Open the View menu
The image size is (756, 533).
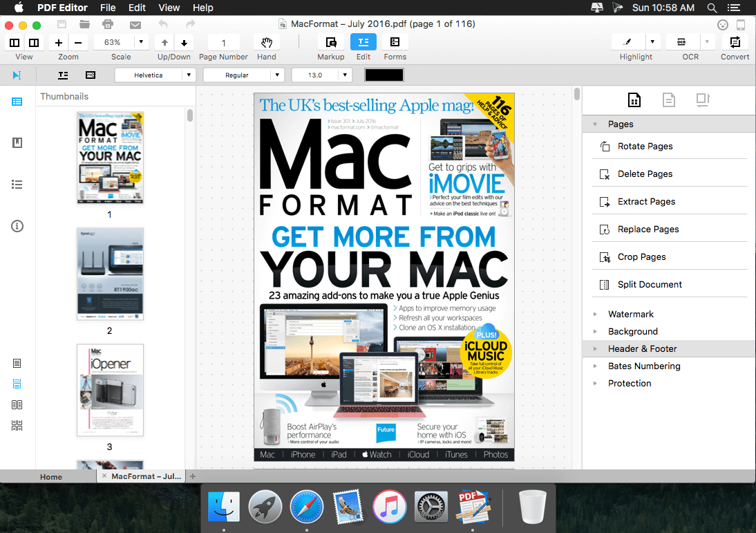click(x=169, y=8)
